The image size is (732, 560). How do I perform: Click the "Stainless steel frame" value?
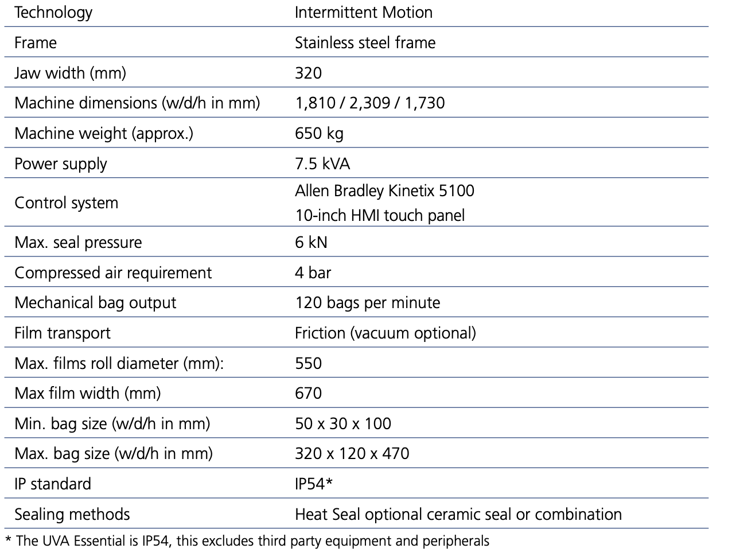[x=365, y=43]
